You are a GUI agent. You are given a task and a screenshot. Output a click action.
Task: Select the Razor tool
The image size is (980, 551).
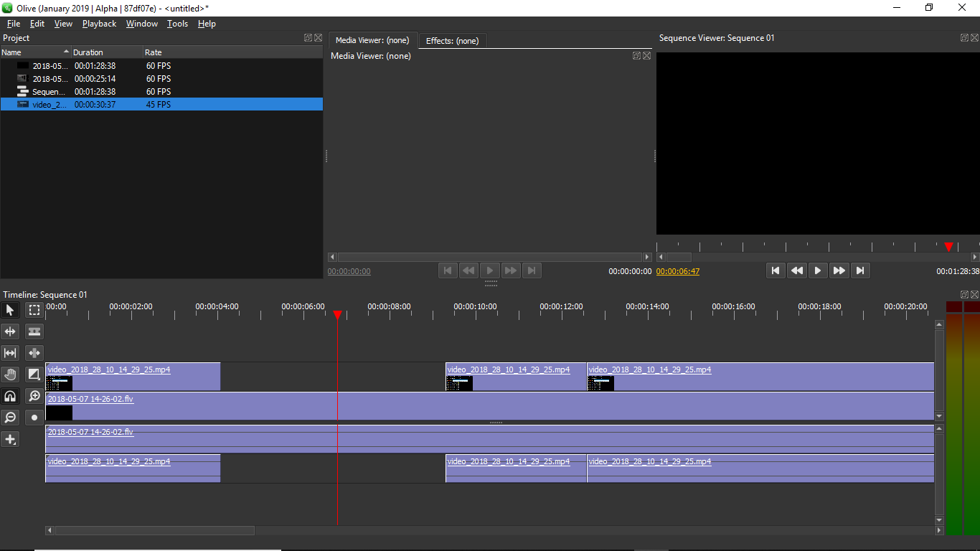pos(34,331)
